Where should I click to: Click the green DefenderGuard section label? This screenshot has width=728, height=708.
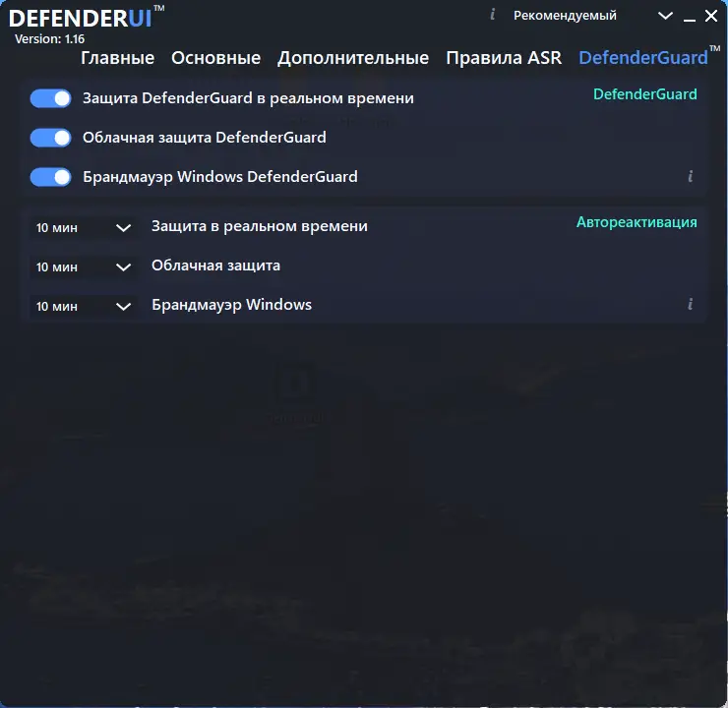click(645, 94)
